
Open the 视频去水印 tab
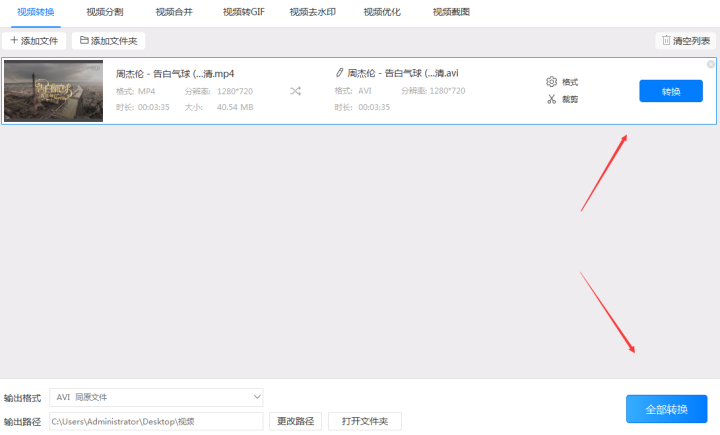tap(313, 12)
